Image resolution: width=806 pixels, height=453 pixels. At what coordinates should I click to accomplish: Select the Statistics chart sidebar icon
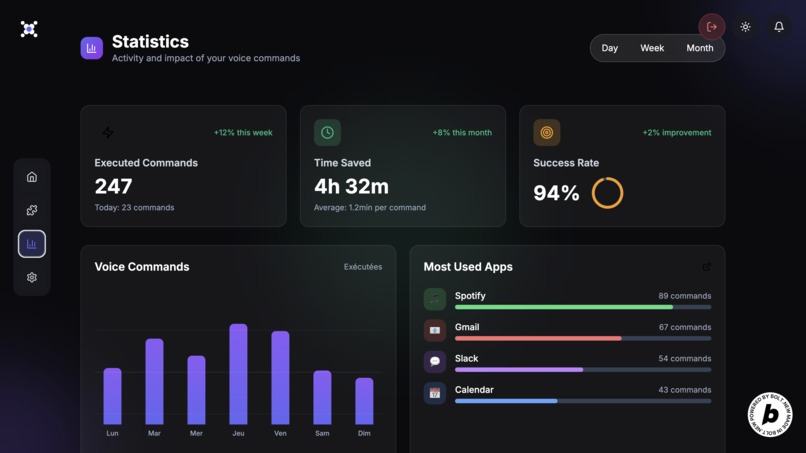pos(32,244)
